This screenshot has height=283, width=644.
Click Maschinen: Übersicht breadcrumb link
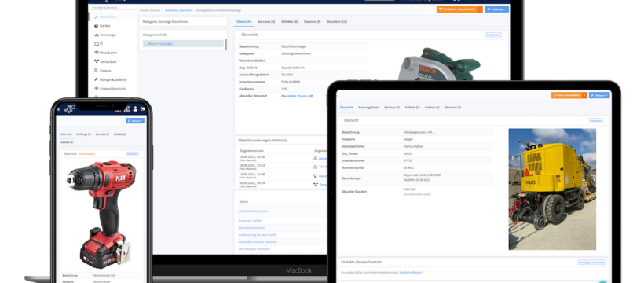coord(177,10)
